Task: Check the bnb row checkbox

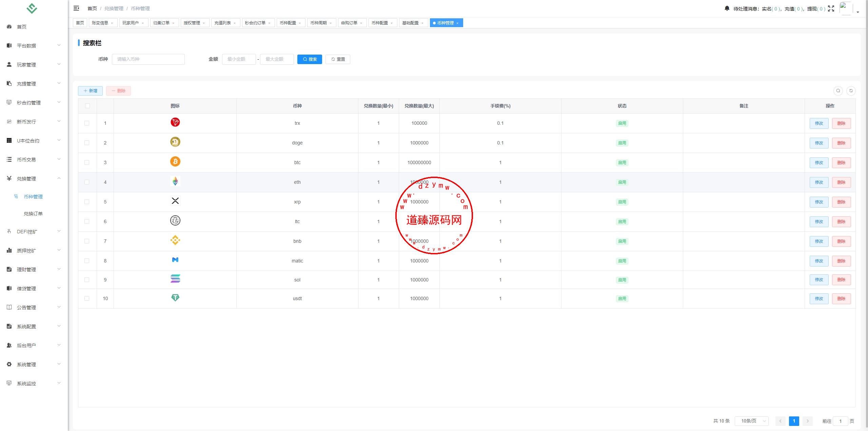Action: coord(87,241)
